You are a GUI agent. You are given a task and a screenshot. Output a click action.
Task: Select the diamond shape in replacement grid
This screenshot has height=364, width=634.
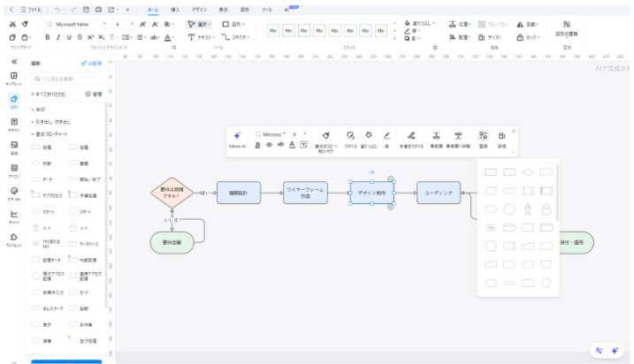click(528, 171)
